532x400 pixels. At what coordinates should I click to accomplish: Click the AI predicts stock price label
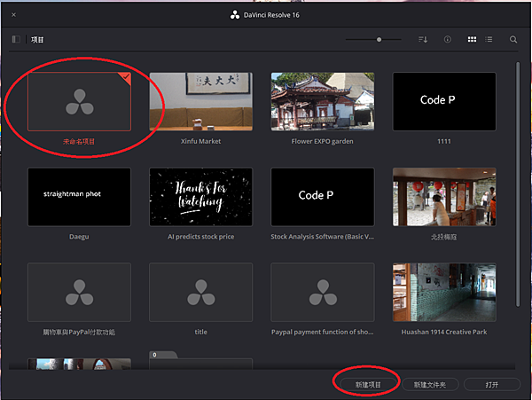click(x=201, y=237)
